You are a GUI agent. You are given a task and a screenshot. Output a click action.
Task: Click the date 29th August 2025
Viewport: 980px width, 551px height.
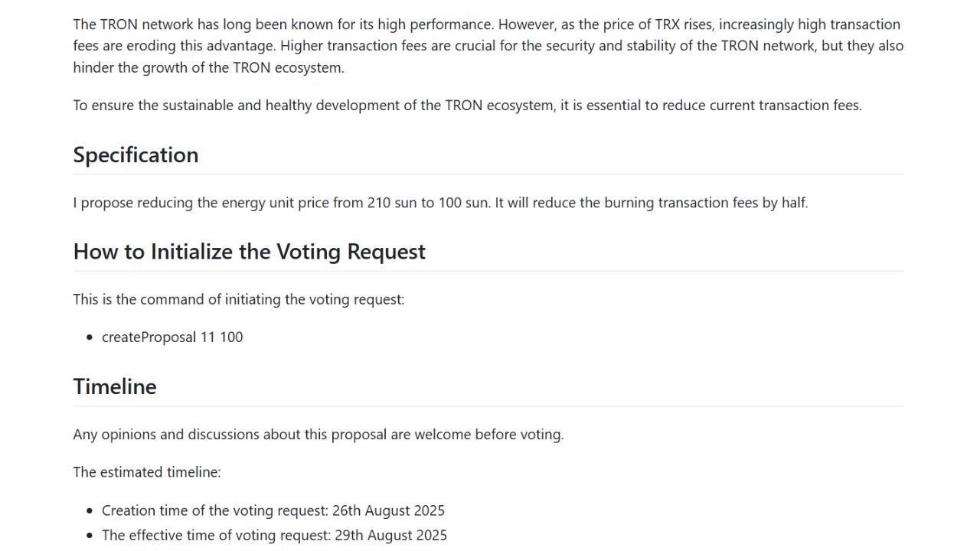[x=390, y=535]
